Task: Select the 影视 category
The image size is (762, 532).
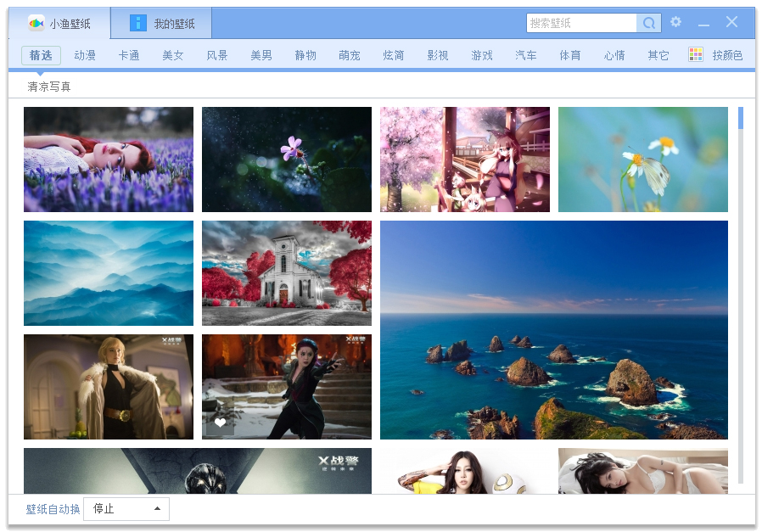Action: 438,55
